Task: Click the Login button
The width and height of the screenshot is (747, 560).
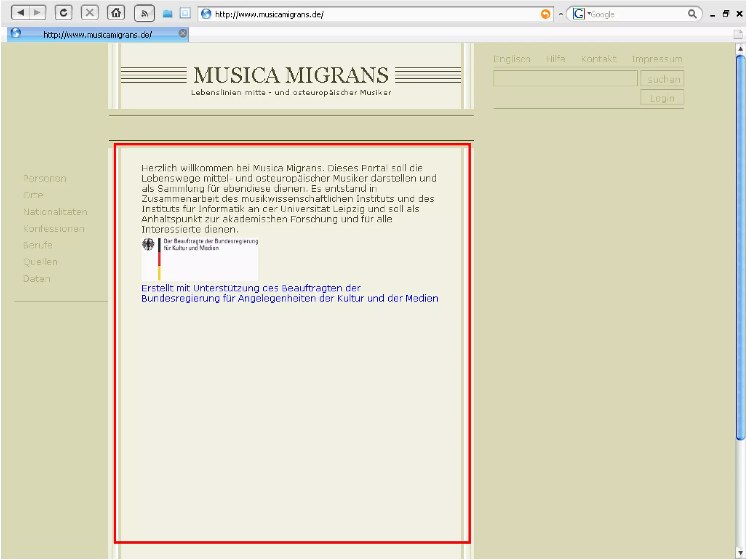Action: pyautogui.click(x=662, y=98)
